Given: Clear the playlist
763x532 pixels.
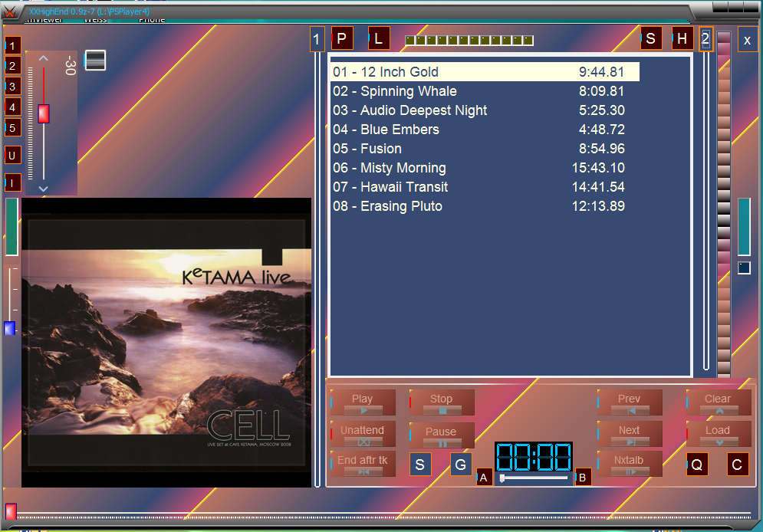Looking at the screenshot, I should click(x=719, y=402).
